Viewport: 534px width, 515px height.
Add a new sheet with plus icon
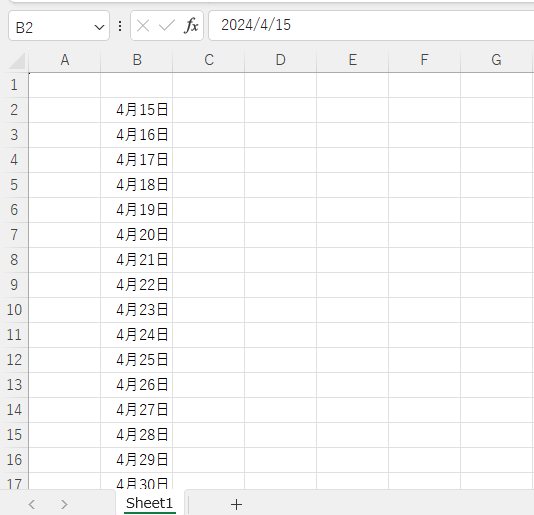(x=236, y=504)
